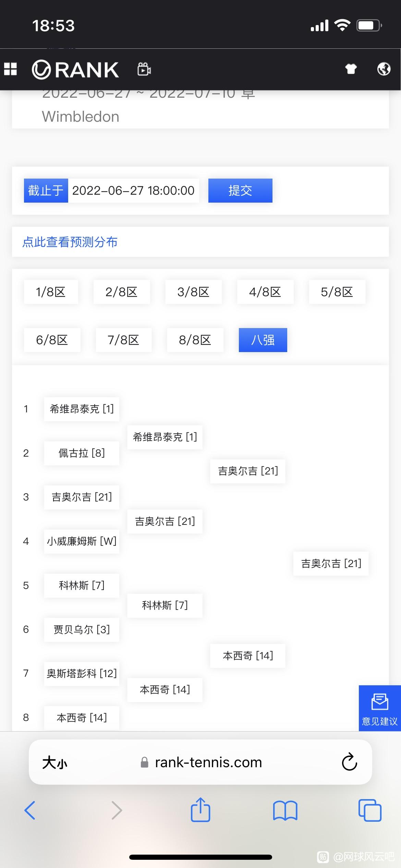Viewport: 401px width, 868px height.
Task: Open Safari bookmarks icon
Action: (285, 810)
